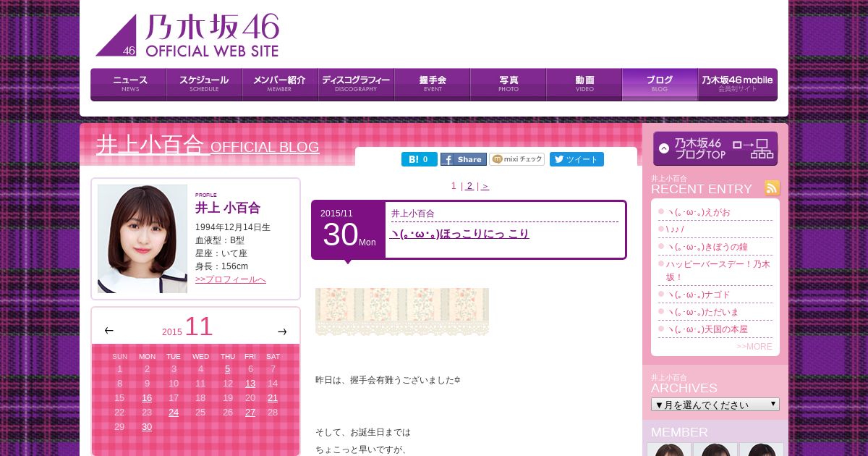Select calendar date 13

(x=250, y=384)
